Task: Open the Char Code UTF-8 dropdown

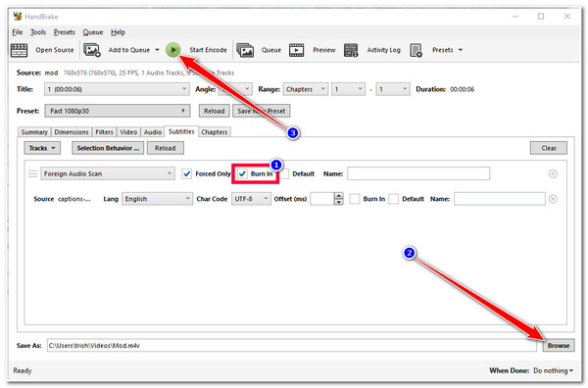Action: [251, 199]
